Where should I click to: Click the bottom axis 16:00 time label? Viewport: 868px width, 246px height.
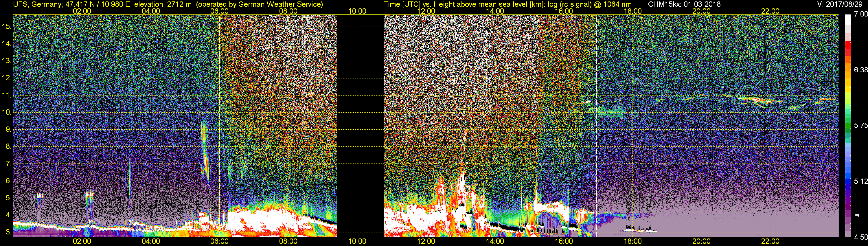point(564,241)
